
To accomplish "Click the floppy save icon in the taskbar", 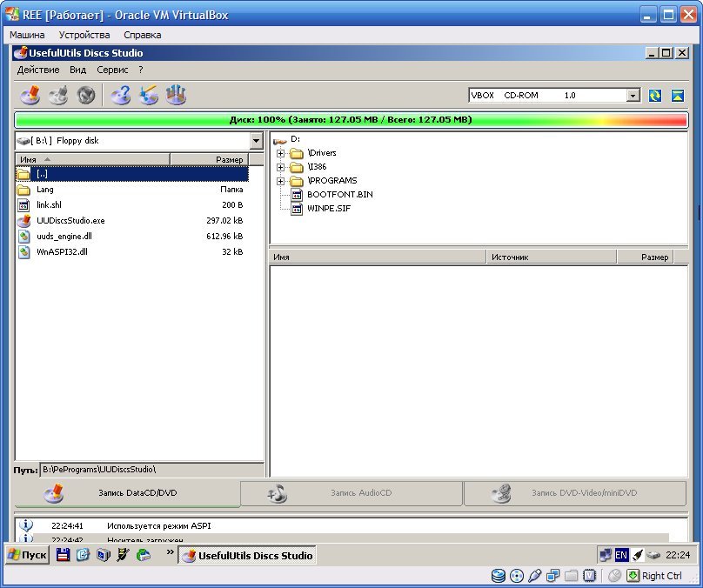I will [x=63, y=555].
